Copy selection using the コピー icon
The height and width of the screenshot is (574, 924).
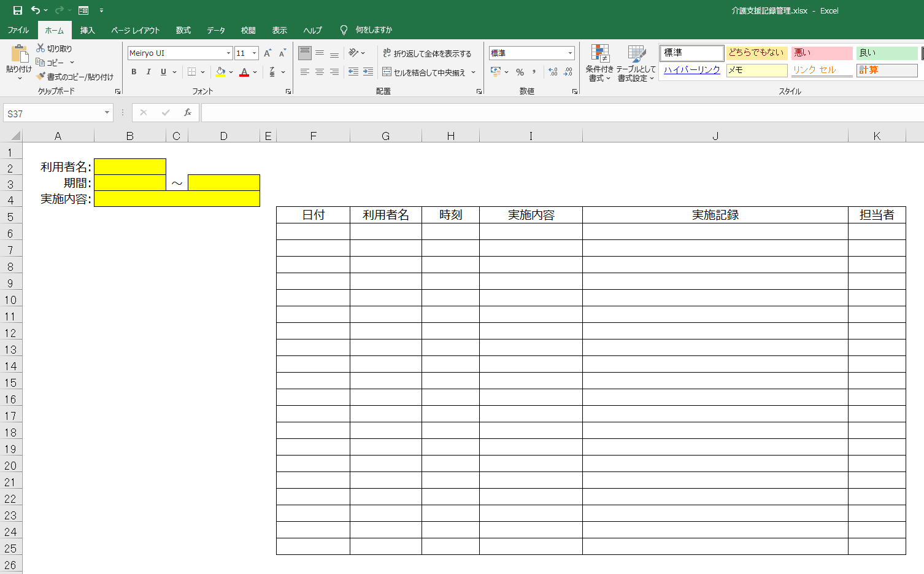40,62
